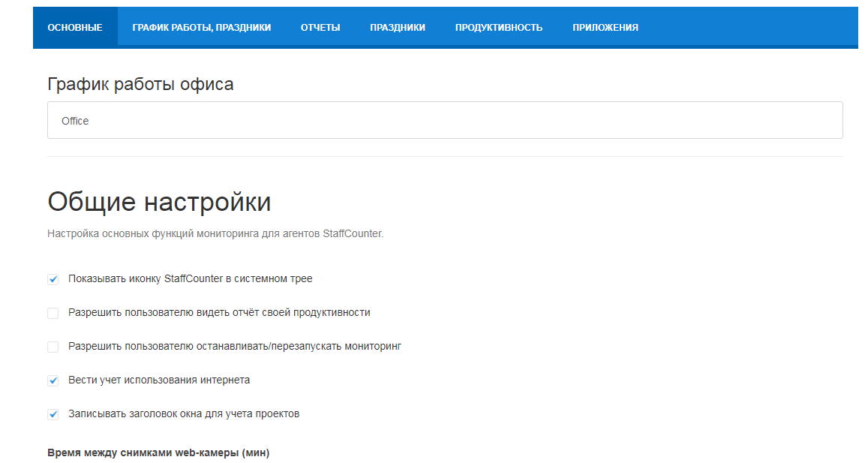Open the "ПРИЛОЖЕНИЯ" tab
Viewport: 868px width, 463px height.
click(605, 26)
